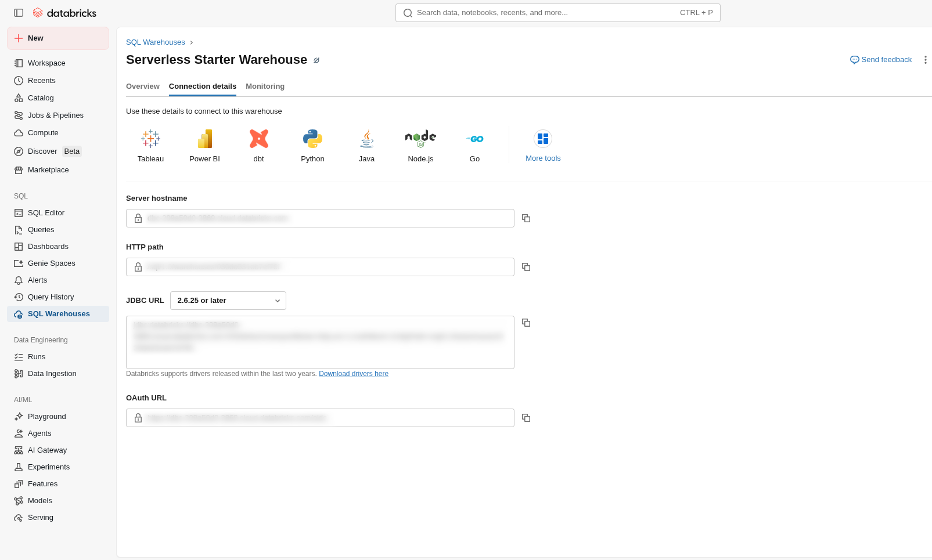Open Compute in the sidebar

click(x=58, y=133)
